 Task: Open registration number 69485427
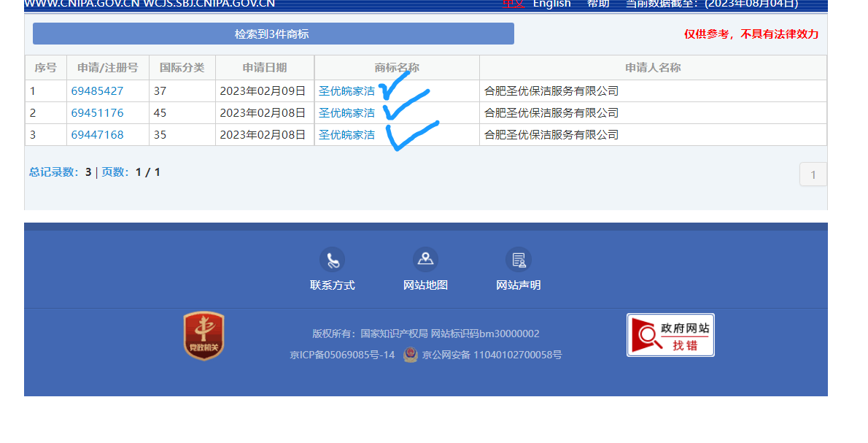(x=98, y=90)
